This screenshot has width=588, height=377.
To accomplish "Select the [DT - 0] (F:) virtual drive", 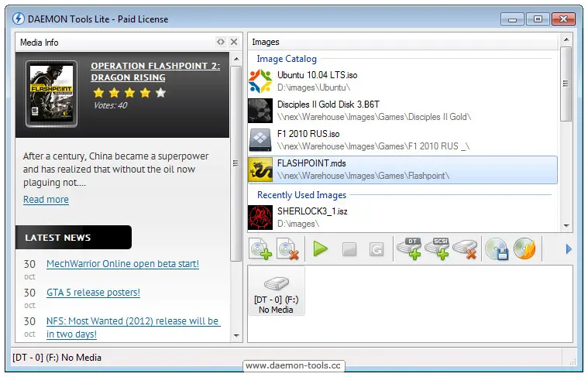I will tap(277, 292).
